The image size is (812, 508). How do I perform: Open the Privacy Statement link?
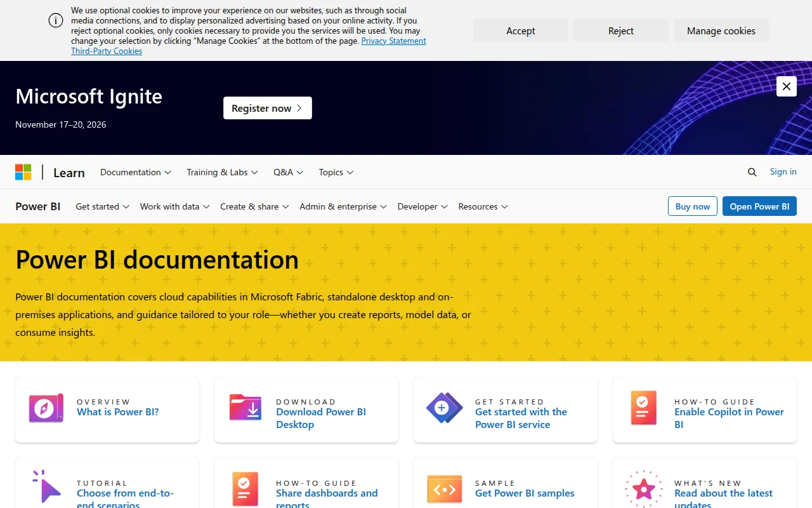[x=394, y=41]
